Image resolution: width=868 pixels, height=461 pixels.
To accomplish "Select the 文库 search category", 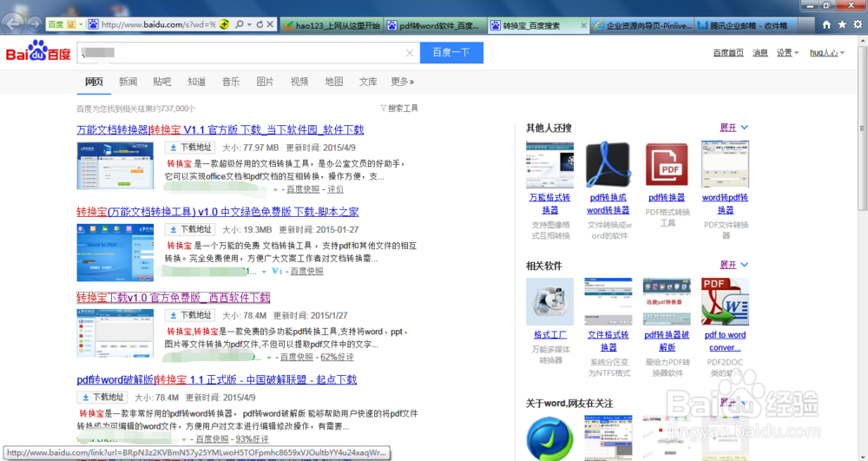I will tap(368, 82).
